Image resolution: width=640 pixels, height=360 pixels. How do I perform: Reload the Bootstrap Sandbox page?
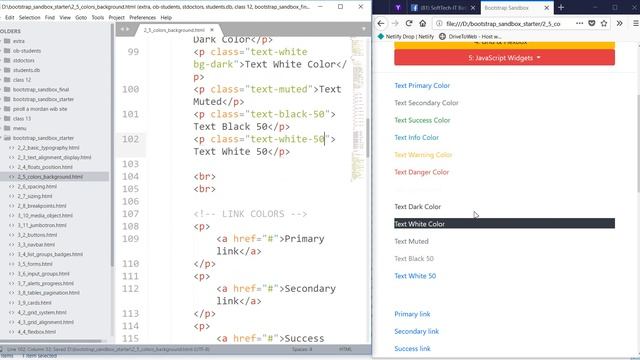point(409,23)
